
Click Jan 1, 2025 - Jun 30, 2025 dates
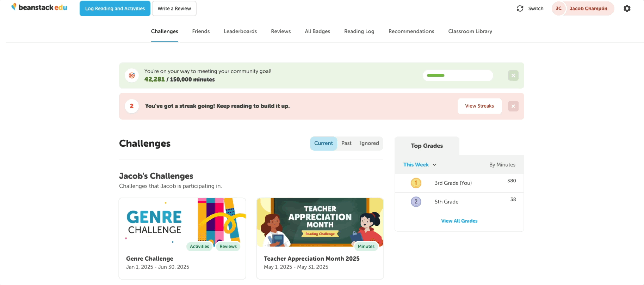(157, 267)
